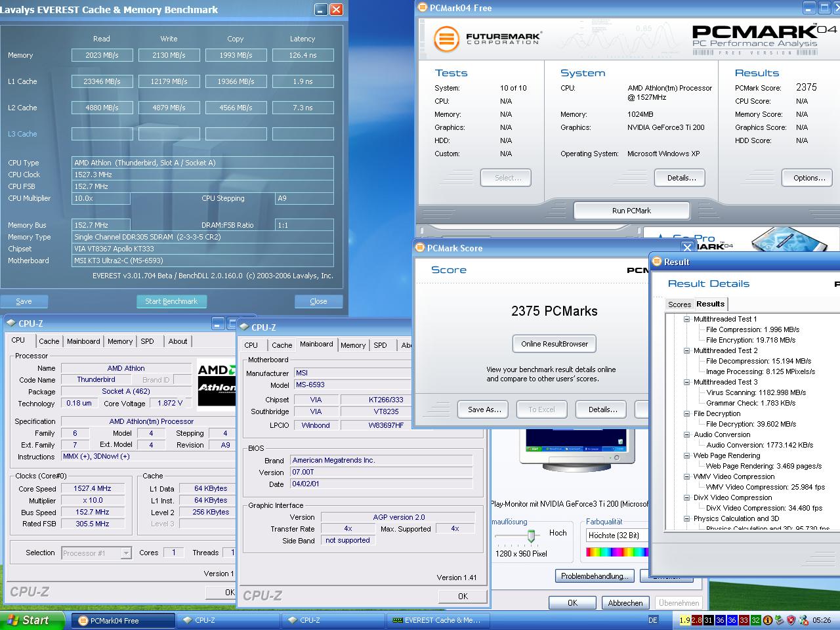Click the PCMark Score window title icon
Screen dimensions: 840x630
coord(420,248)
